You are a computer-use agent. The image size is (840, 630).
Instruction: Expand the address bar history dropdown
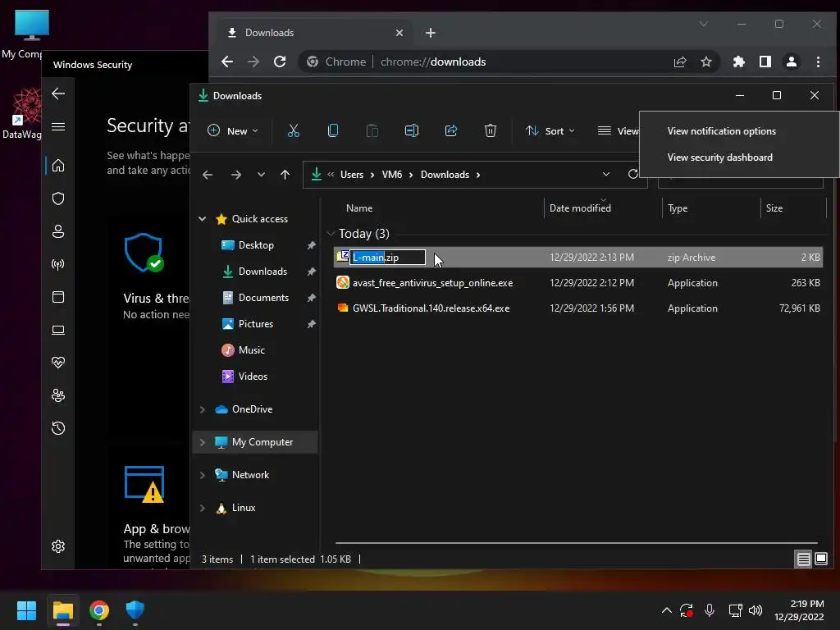[x=606, y=174]
